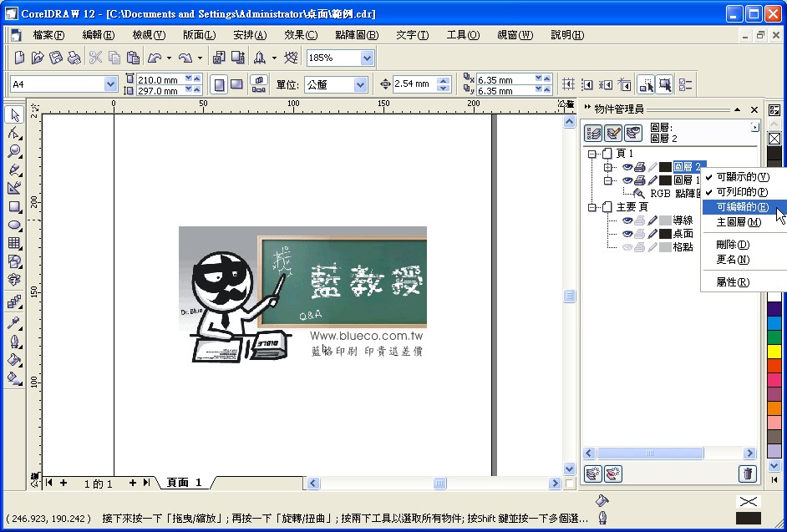This screenshot has height=532, width=787.
Task: Click the Paste icon
Action: (133, 58)
